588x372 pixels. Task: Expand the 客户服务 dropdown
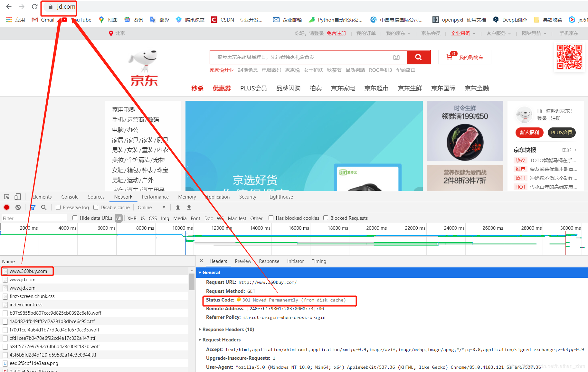click(x=499, y=33)
